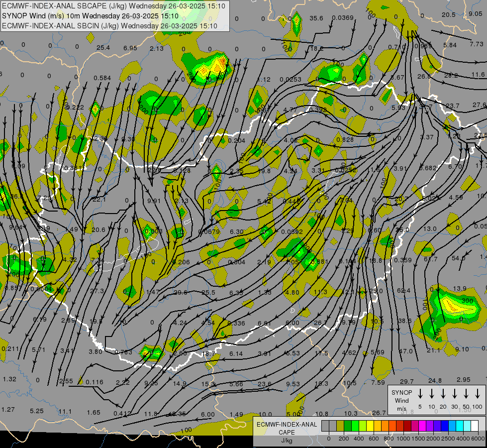The height and width of the screenshot is (448, 487).
Task: Click the 10 m/s wind arrow in legend
Action: (x=432, y=394)
